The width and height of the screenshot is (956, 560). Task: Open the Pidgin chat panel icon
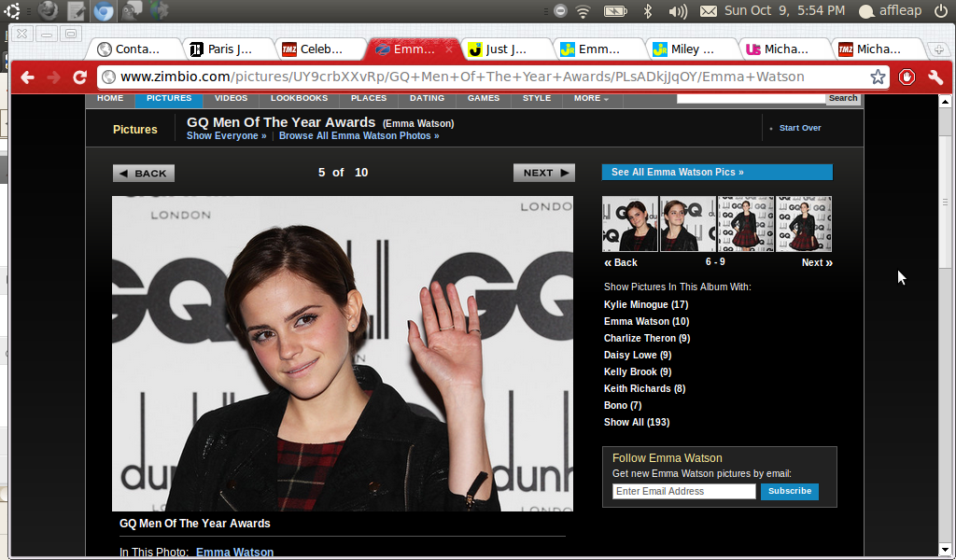click(131, 10)
